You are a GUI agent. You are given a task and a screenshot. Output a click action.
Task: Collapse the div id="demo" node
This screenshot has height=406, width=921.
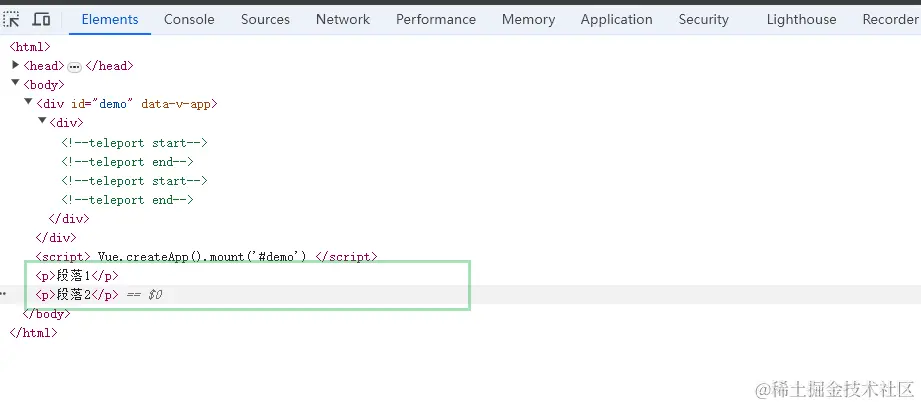coord(29,103)
